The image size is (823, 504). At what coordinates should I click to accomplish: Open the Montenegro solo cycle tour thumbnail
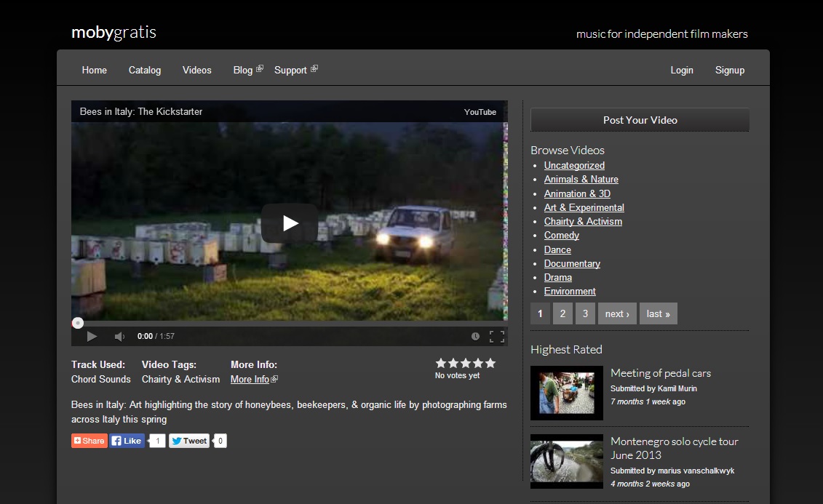567,462
